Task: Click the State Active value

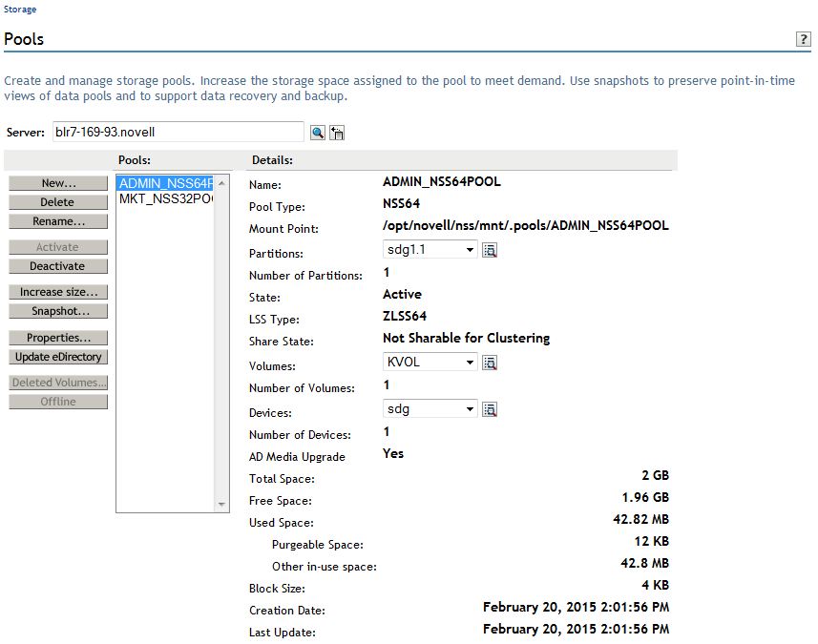Action: click(x=402, y=294)
